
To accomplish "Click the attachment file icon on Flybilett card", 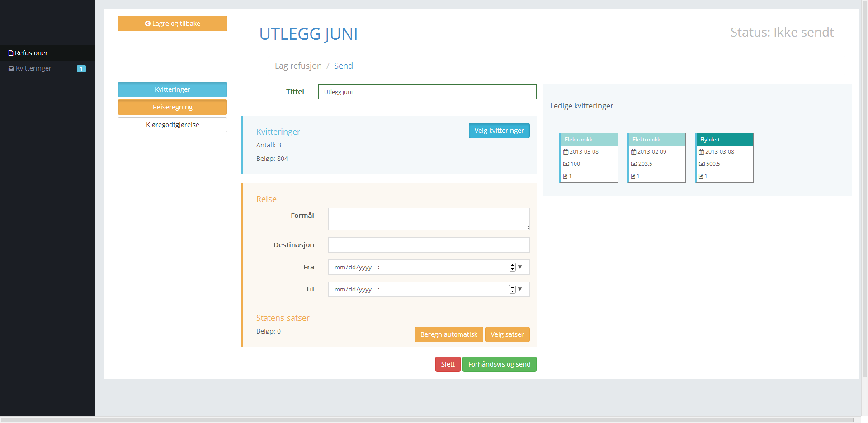I will [701, 176].
